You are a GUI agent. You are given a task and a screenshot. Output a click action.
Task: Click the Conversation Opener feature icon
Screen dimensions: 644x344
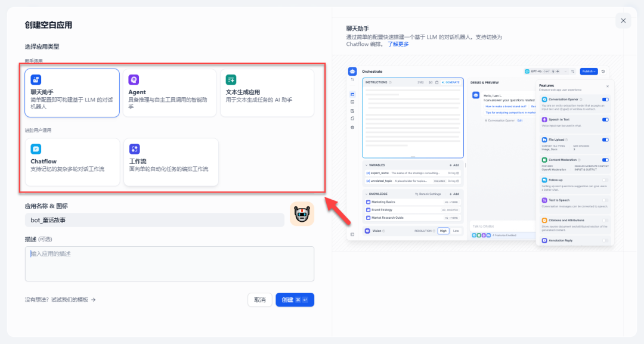[x=544, y=100]
